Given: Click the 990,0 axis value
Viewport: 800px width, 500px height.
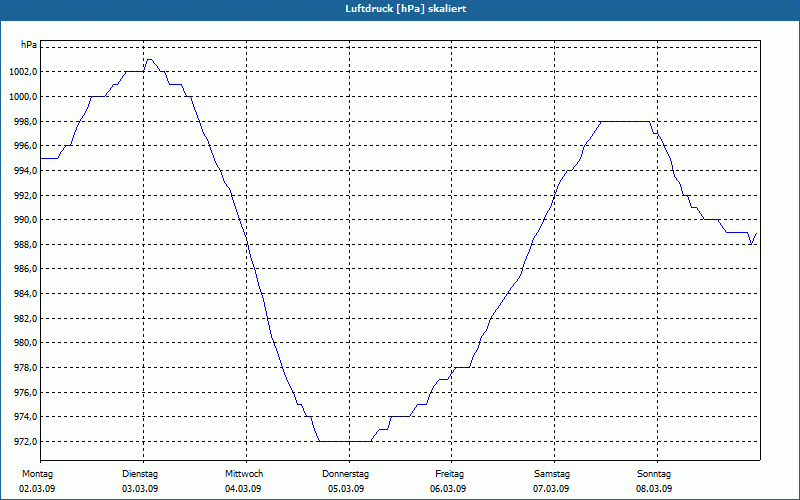Looking at the screenshot, I should pos(26,220).
